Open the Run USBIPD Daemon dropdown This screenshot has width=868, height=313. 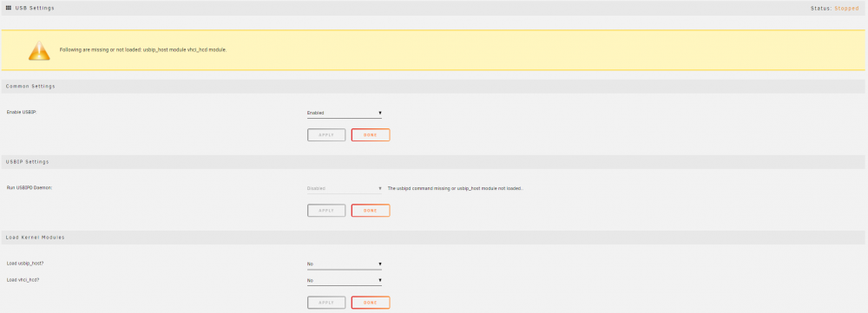coord(345,188)
